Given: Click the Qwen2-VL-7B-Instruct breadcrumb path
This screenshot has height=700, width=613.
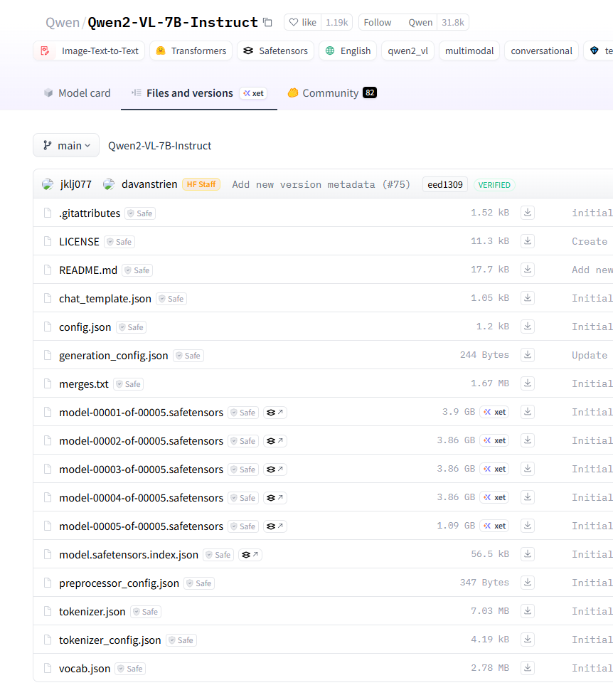Looking at the screenshot, I should (160, 146).
